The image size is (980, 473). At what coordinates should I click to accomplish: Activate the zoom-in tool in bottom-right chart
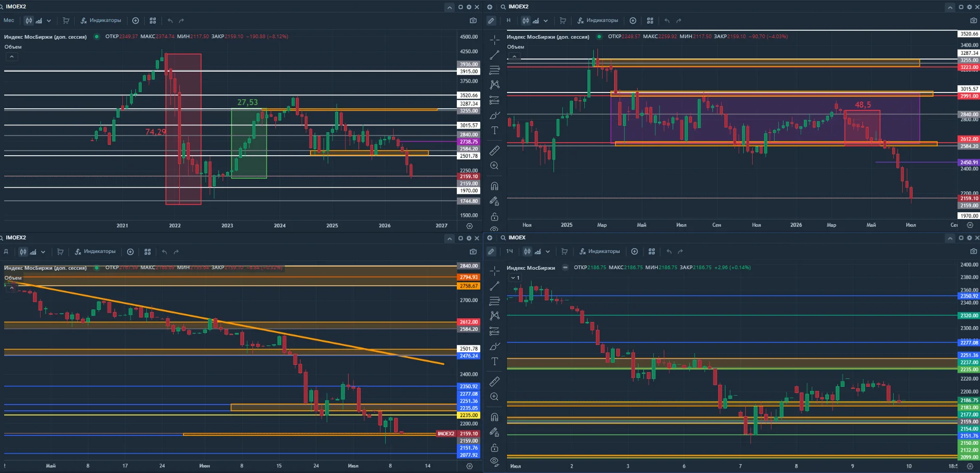494,397
